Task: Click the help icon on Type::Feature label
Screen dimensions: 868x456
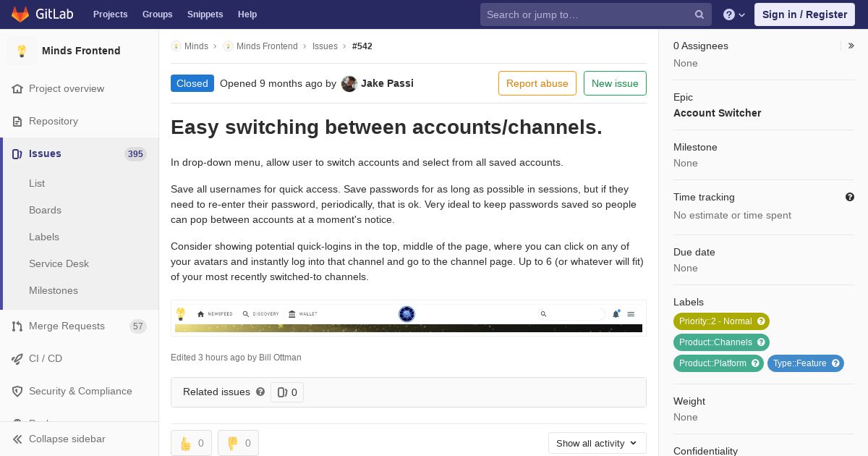Action: click(x=835, y=363)
